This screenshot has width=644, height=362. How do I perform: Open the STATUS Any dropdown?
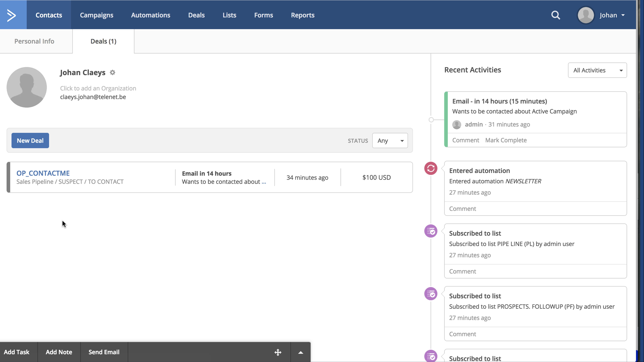tap(390, 141)
